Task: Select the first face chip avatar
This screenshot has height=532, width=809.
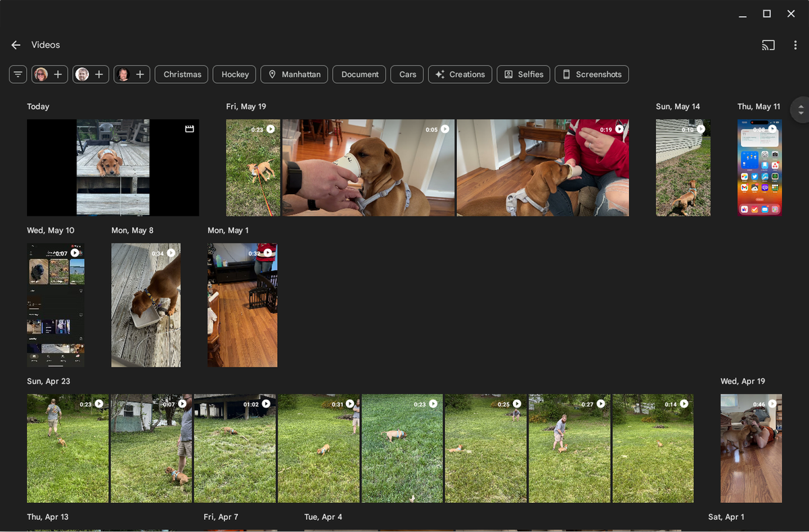Action: 42,74
